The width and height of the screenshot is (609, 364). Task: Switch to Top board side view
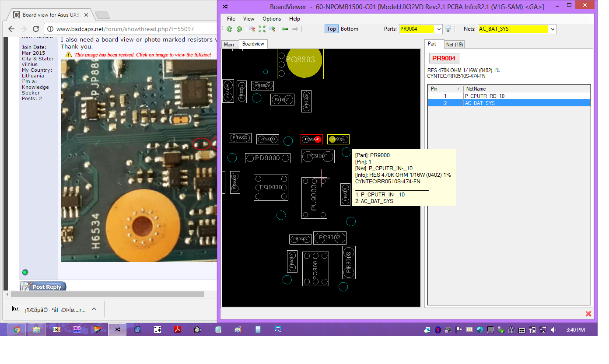(x=331, y=29)
